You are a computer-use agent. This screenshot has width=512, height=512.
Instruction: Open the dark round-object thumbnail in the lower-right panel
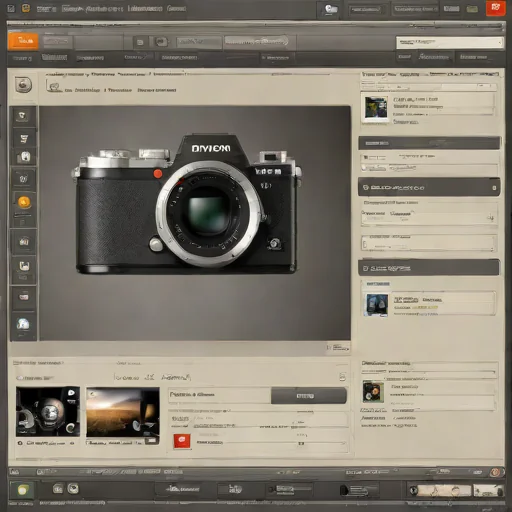373,392
